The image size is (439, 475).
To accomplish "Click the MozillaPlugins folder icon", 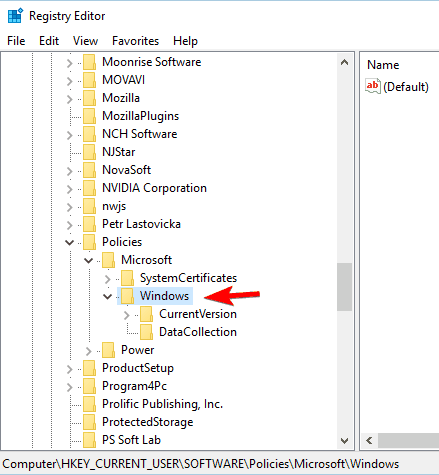I will [89, 116].
